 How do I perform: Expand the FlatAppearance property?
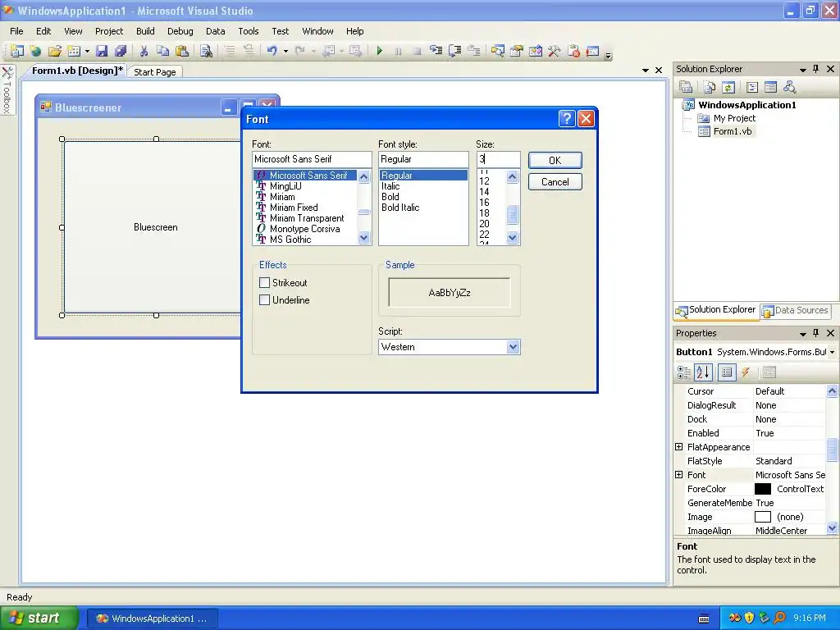(x=678, y=447)
